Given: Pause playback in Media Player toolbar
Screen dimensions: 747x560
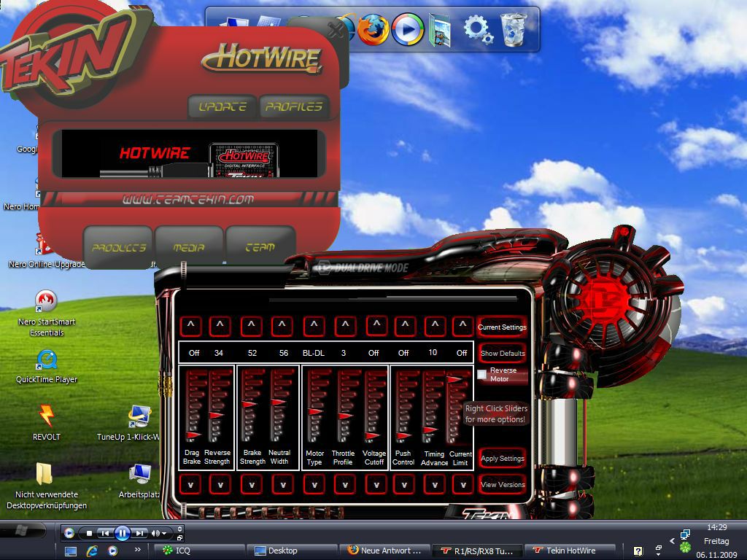Looking at the screenshot, I should coord(123,533).
